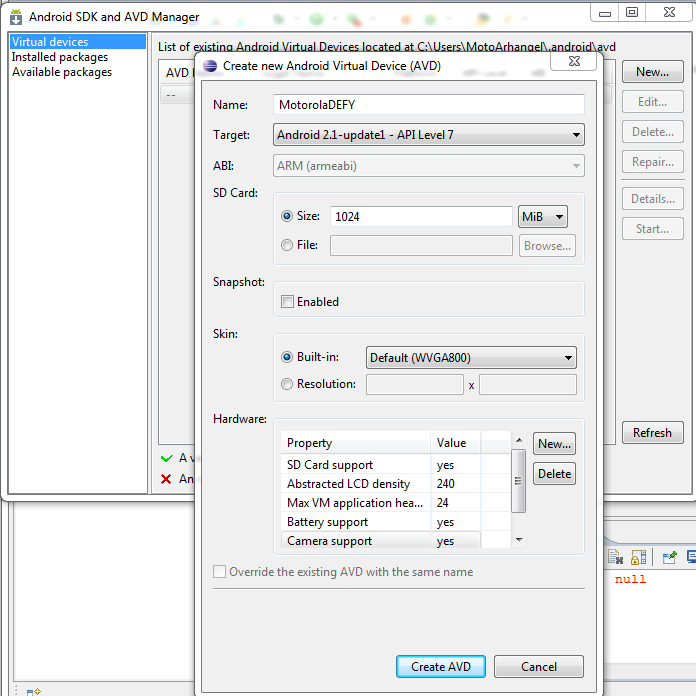This screenshot has height=696, width=696.
Task: Open the ABI ARM (armeabi) dropdown
Action: tap(429, 166)
